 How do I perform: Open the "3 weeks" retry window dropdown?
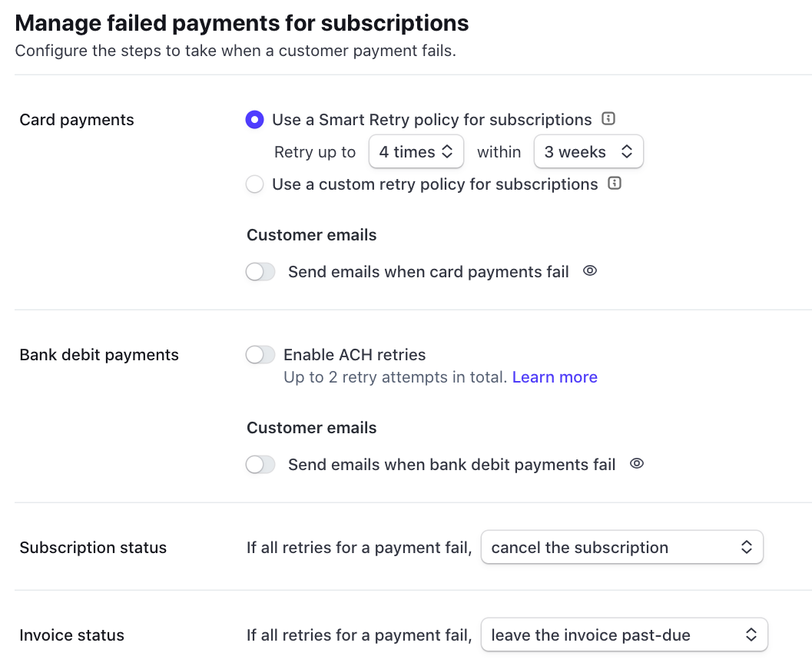pos(588,151)
